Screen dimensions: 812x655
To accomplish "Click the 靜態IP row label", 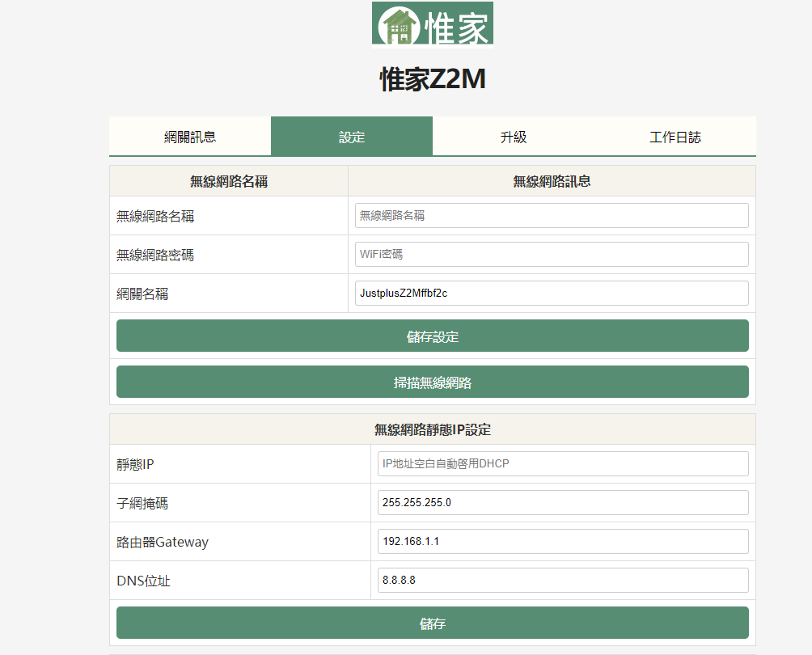I will [135, 464].
